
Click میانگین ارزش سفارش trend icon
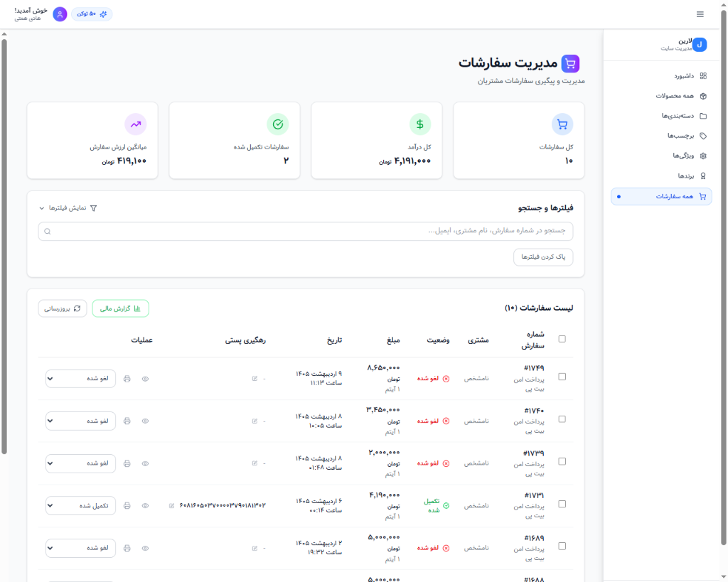point(136,124)
